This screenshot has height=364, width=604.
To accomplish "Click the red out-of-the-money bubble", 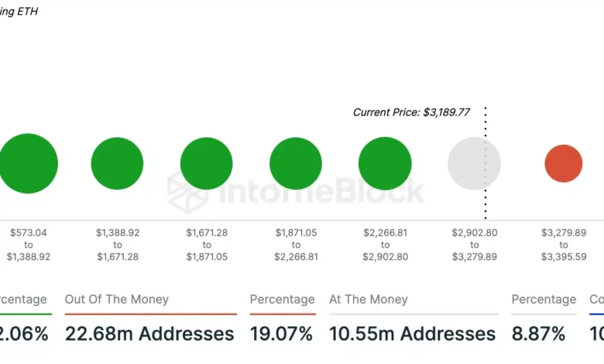I will point(563,163).
